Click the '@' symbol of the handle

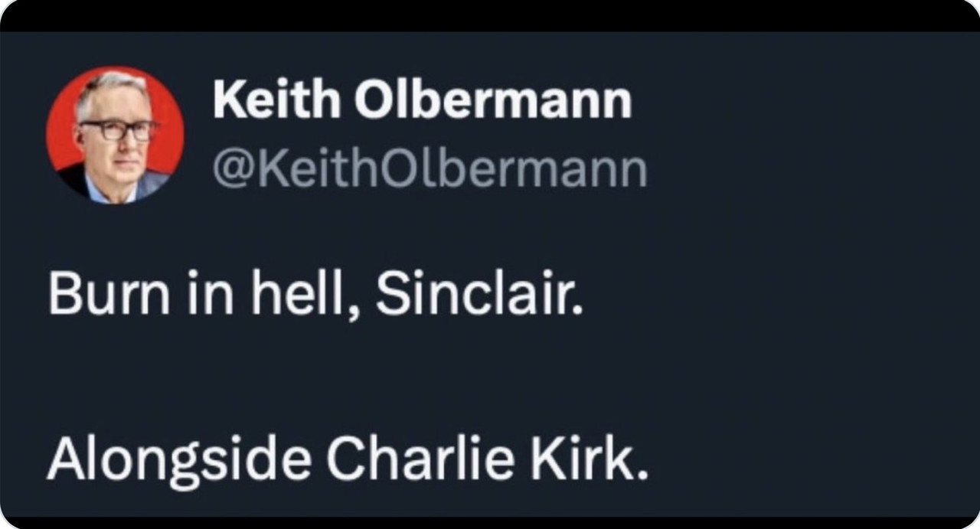tap(230, 171)
